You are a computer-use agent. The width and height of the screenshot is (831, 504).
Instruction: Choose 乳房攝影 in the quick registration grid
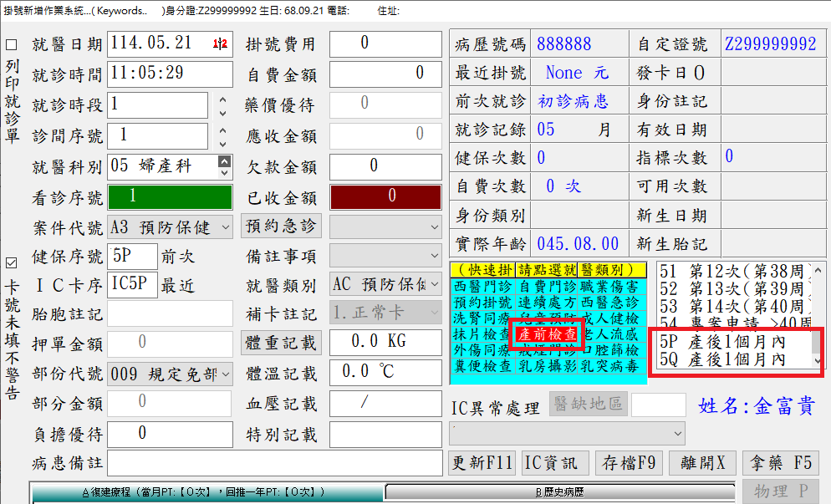(547, 366)
